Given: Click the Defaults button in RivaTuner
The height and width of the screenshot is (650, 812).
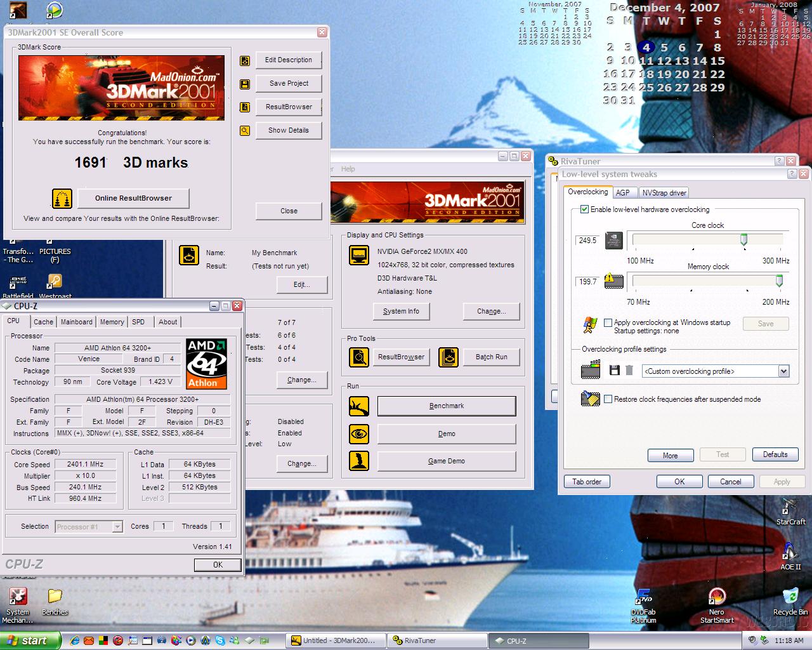Looking at the screenshot, I should [x=775, y=454].
